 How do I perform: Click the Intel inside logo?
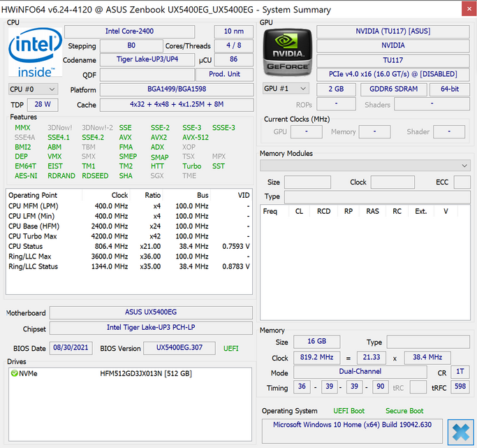point(36,52)
